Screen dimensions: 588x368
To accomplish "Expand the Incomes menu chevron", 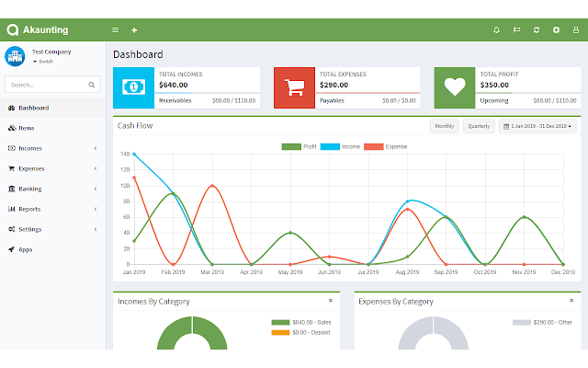I will click(96, 148).
